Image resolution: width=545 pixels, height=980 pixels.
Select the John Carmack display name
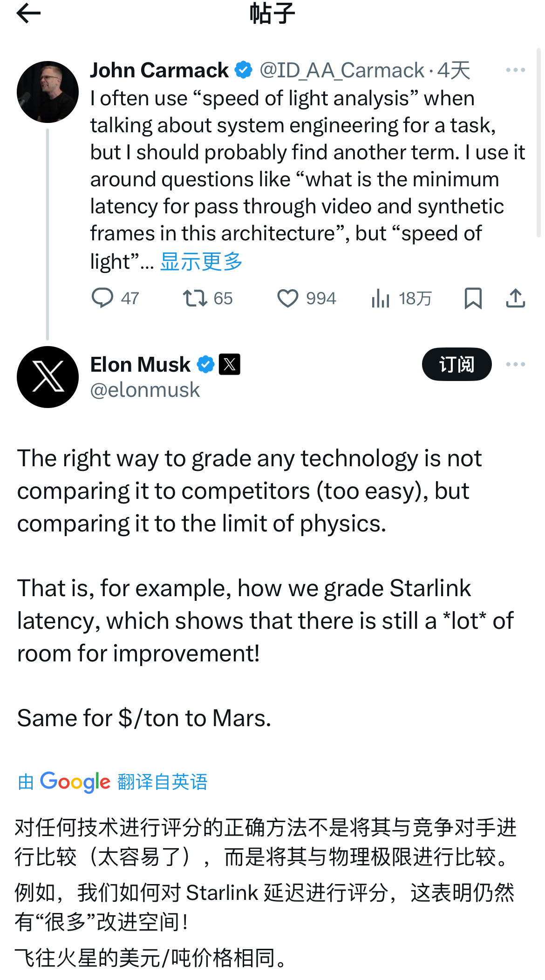point(159,70)
